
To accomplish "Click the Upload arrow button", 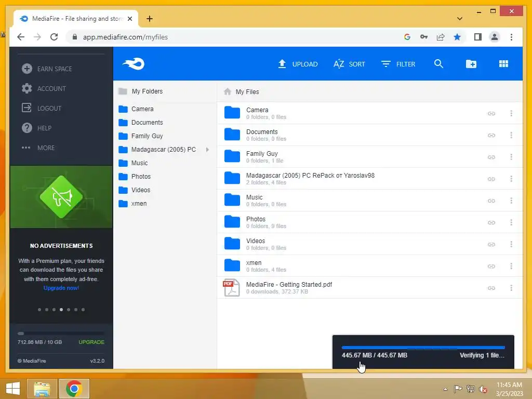I will 298,64.
